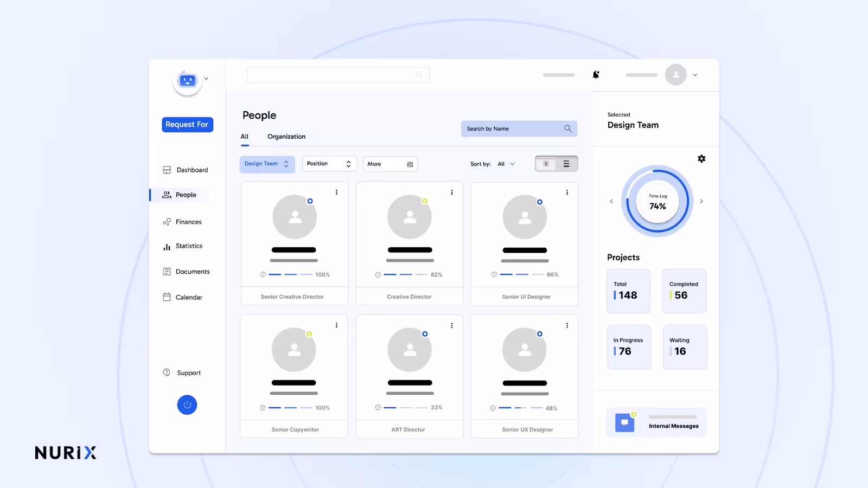Open Calendar in the sidebar
Image resolution: width=868 pixels, height=488 pixels.
click(183, 297)
